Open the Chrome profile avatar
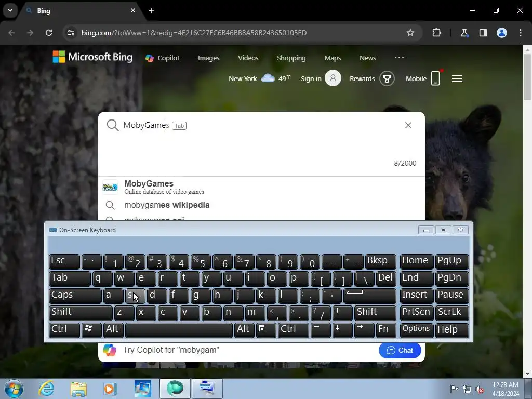This screenshot has height=399, width=532. tap(502, 33)
